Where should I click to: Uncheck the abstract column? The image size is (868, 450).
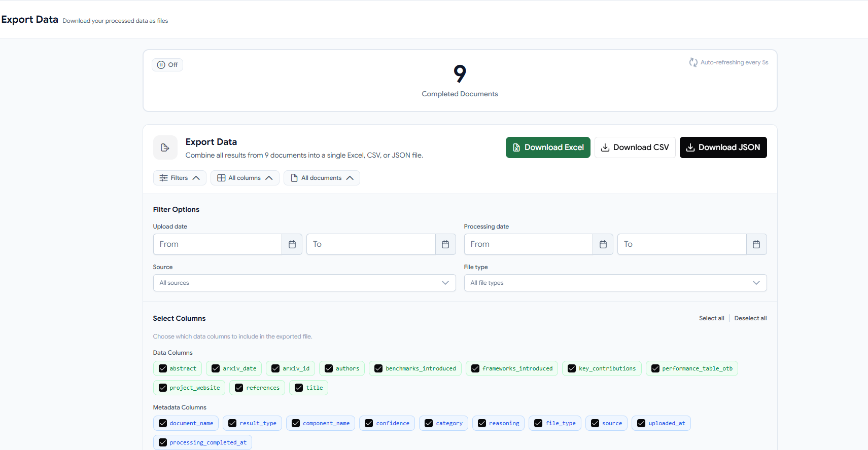point(163,368)
